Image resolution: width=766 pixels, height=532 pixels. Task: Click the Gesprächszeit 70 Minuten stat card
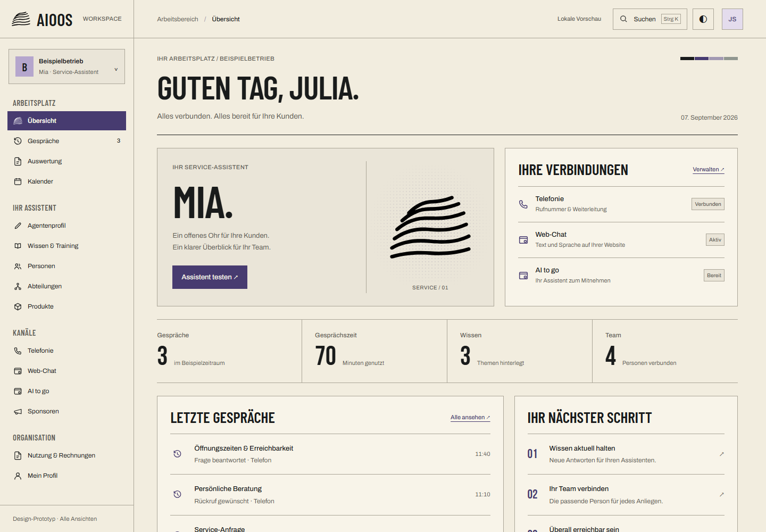[x=374, y=351]
